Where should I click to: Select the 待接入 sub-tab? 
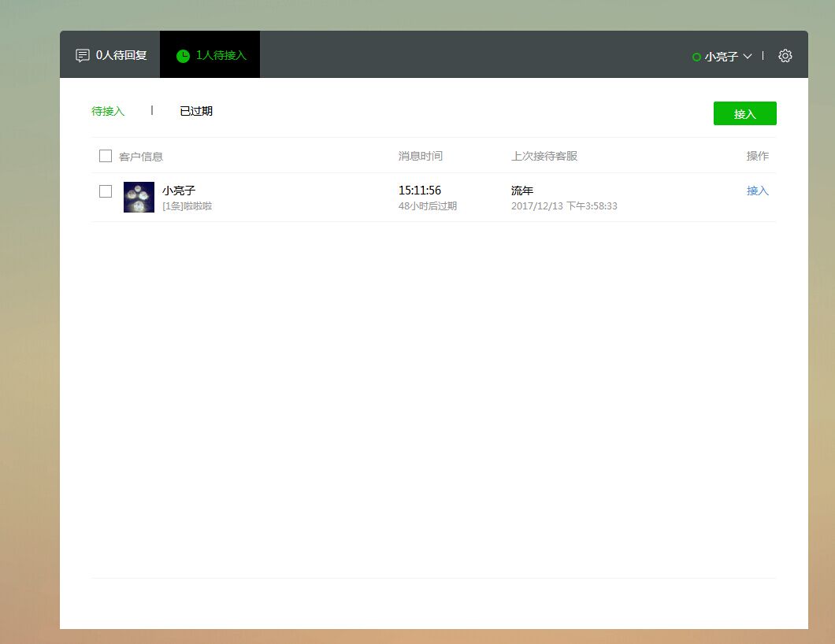pos(108,111)
